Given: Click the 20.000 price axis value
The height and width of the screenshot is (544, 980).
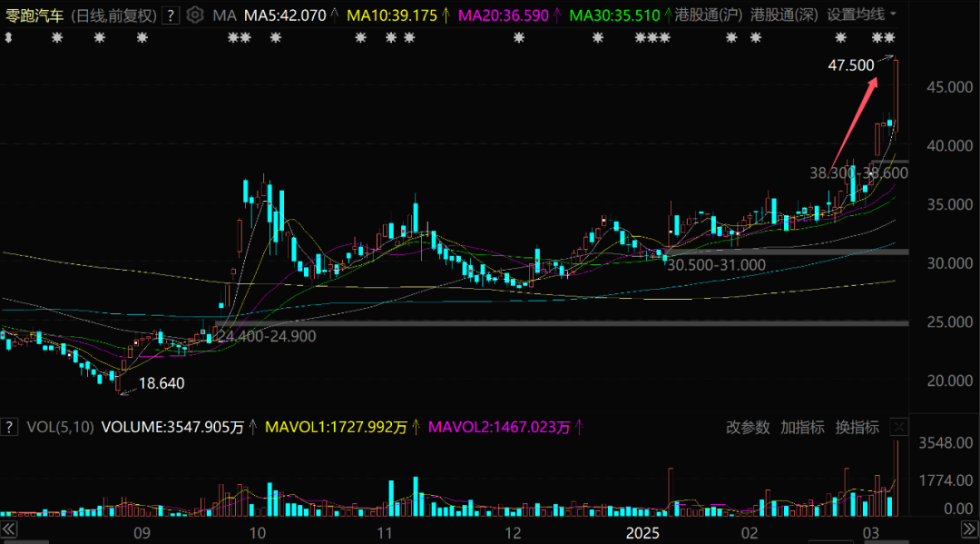Looking at the screenshot, I should click(949, 381).
